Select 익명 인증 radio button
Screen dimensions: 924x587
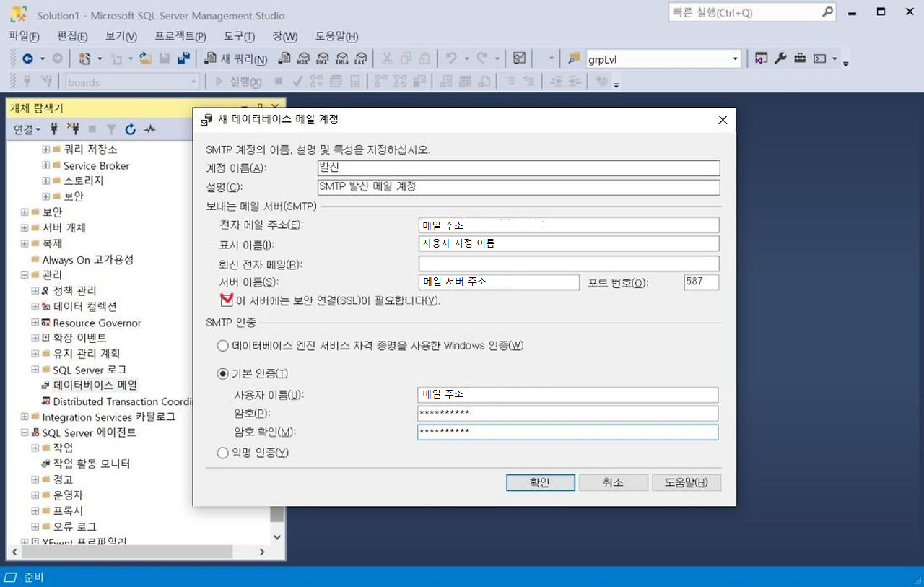(222, 453)
